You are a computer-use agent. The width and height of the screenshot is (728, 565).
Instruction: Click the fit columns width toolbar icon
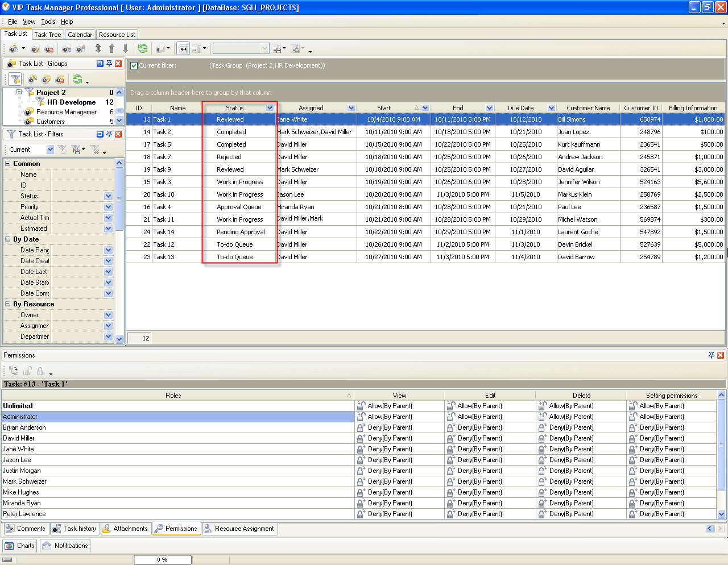pyautogui.click(x=183, y=49)
